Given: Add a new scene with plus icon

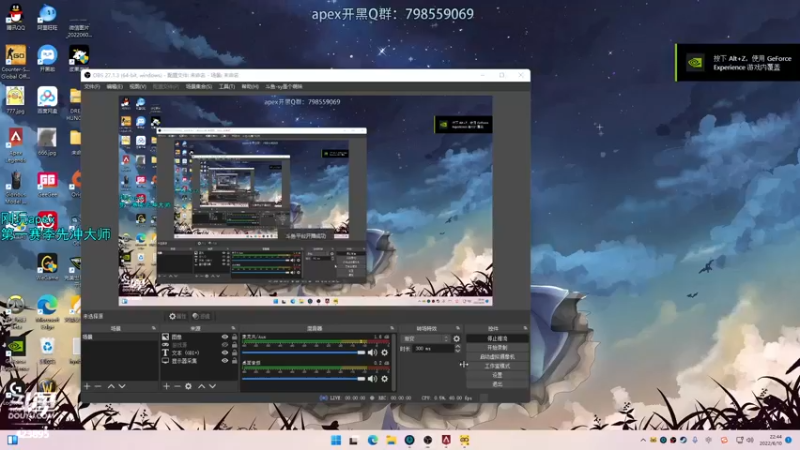Looking at the screenshot, I should [x=87, y=386].
